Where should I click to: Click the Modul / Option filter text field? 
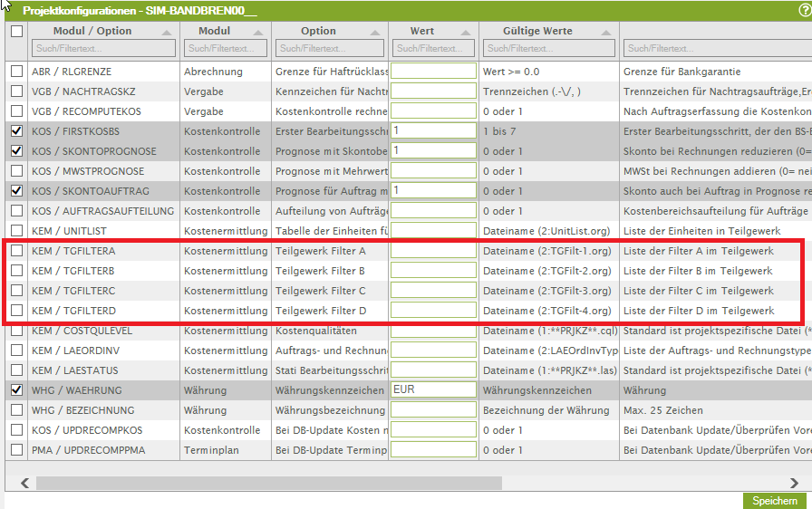coord(103,48)
